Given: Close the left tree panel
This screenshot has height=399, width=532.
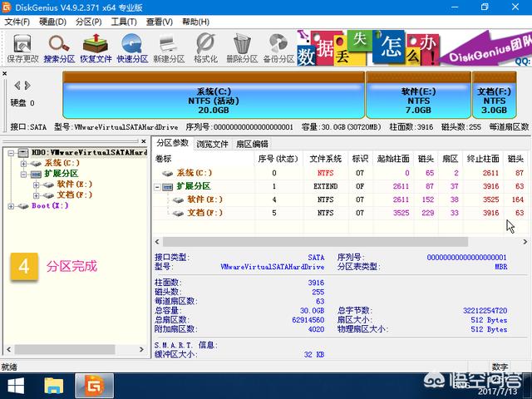Looking at the screenshot, I should pos(144,141).
